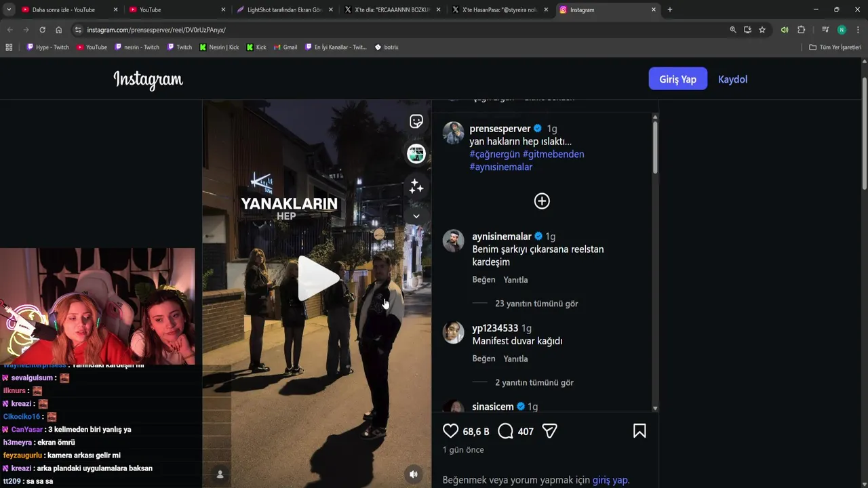Switch to the 'Daha sonra izle - YouTube' tab
The height and width of the screenshot is (488, 868).
click(x=69, y=9)
